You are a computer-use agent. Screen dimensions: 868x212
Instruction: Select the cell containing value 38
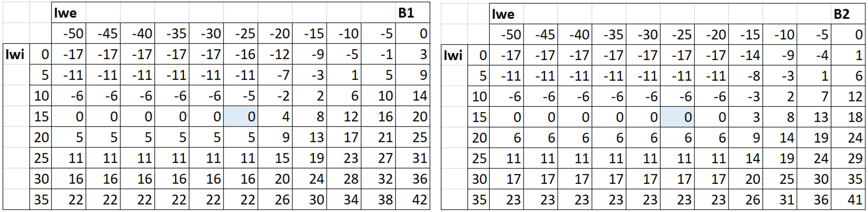point(378,200)
